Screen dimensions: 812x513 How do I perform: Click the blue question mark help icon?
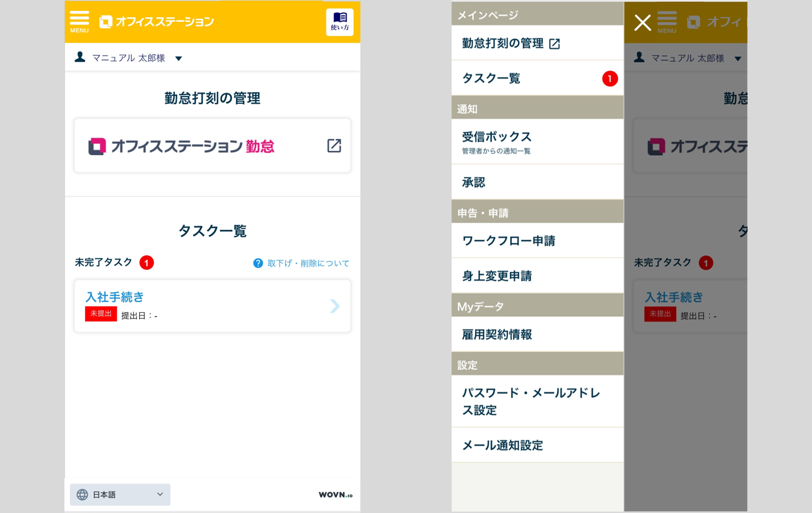258,263
